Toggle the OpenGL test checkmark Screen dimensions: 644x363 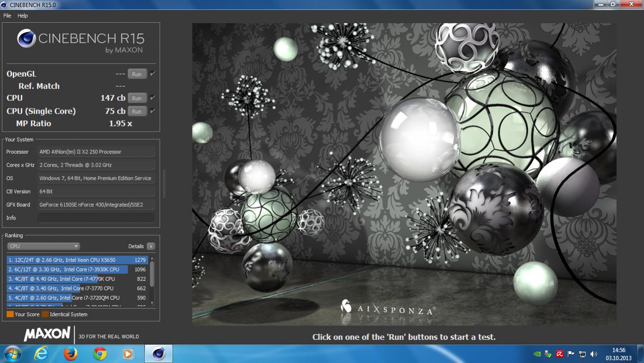[x=153, y=74]
